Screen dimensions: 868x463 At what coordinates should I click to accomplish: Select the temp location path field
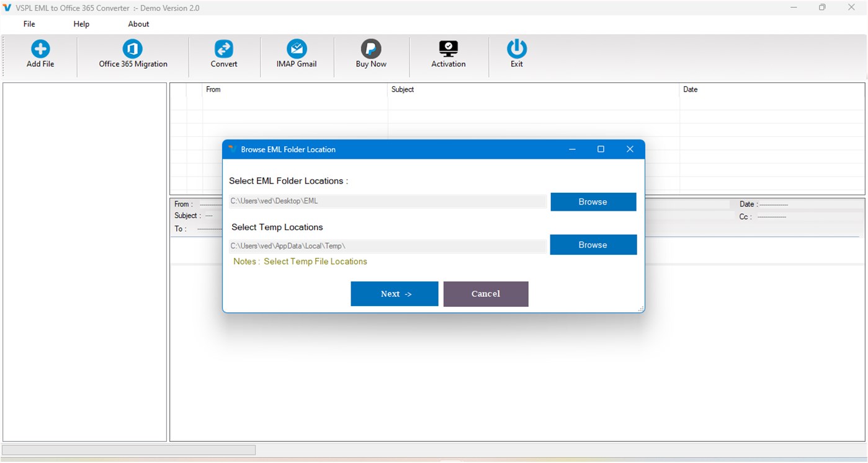click(x=387, y=245)
